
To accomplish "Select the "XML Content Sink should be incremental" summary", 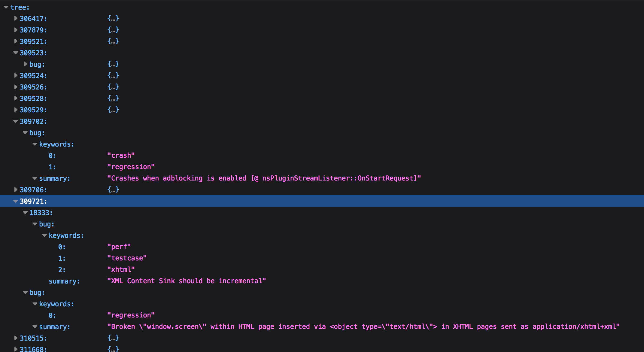I will click(186, 281).
